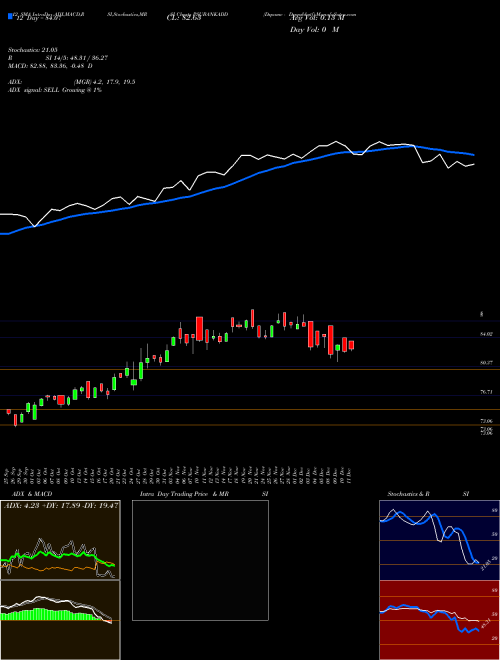Viewport: 500px width, 660px height.
Task: Click the 84.02 price axis label
Action: tap(487, 334)
